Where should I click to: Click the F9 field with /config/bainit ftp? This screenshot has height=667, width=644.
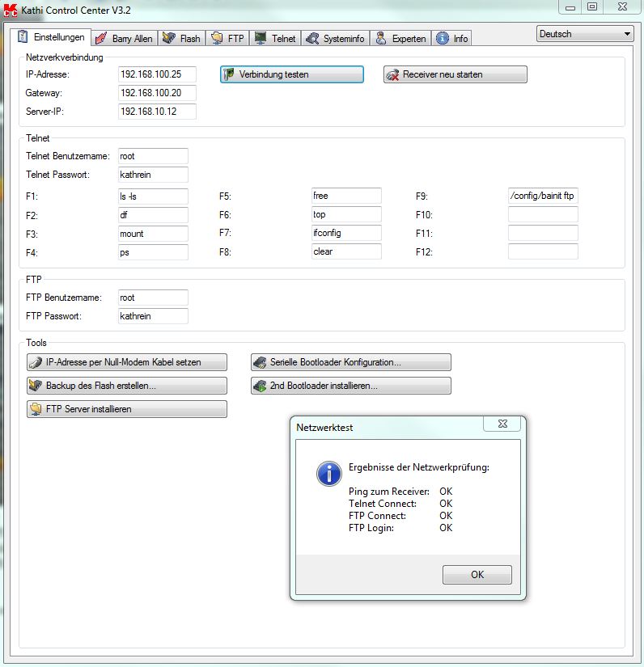(x=543, y=196)
